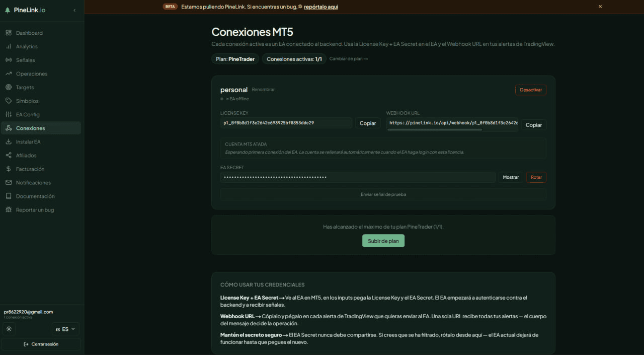Click the Facturación dollar icon
The image size is (644, 355).
9,169
